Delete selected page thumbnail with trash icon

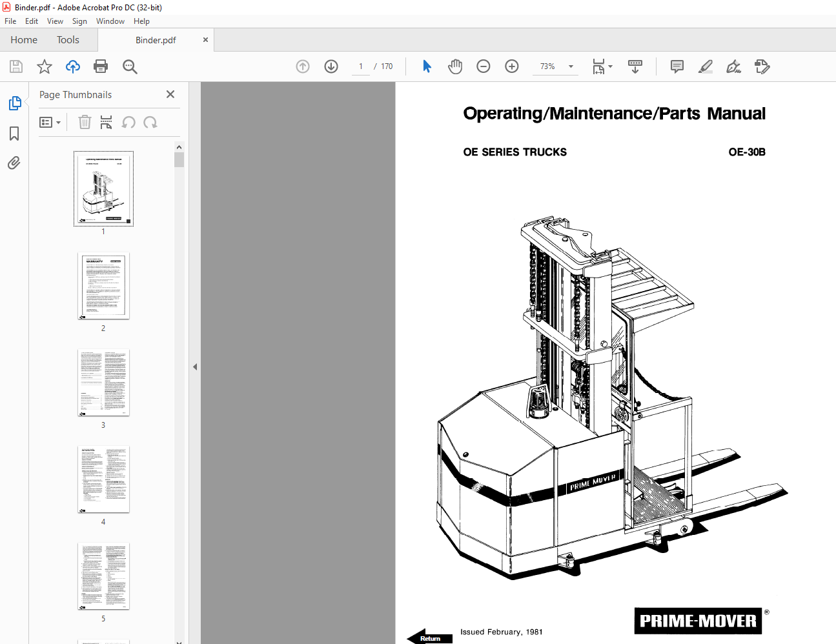click(85, 122)
